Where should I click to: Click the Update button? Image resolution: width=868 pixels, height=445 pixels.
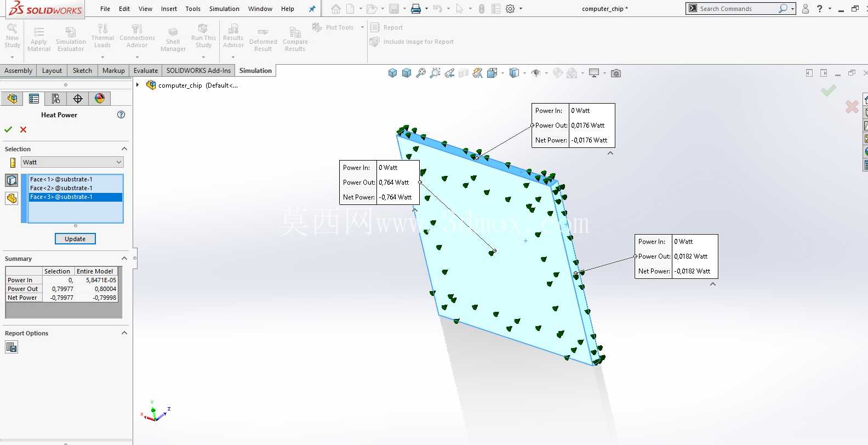pyautogui.click(x=75, y=239)
